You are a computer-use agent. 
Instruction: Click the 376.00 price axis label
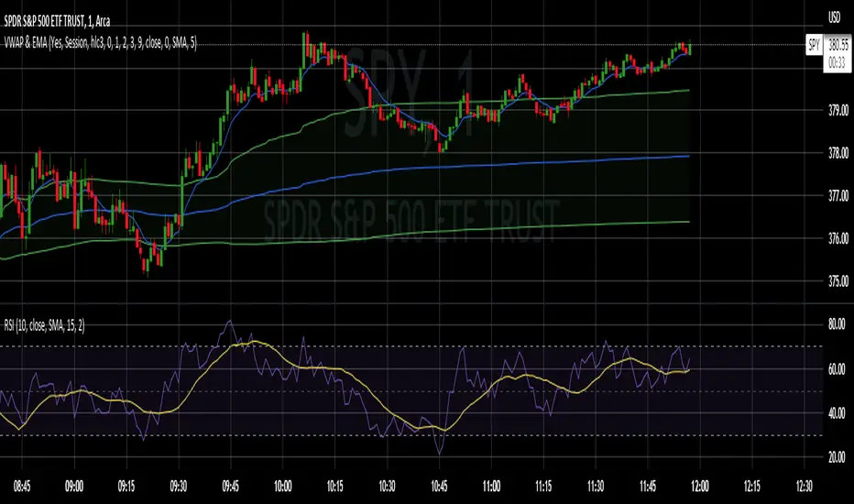click(x=838, y=238)
